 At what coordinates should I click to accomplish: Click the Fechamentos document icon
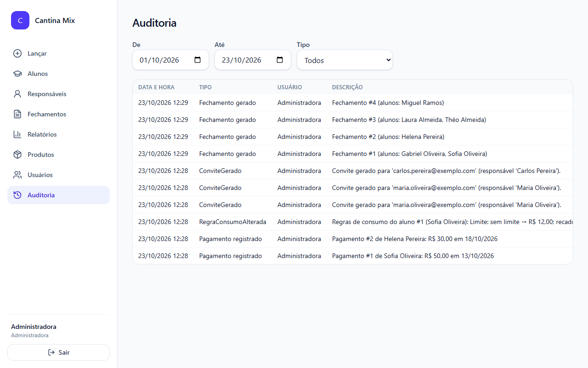[17, 114]
